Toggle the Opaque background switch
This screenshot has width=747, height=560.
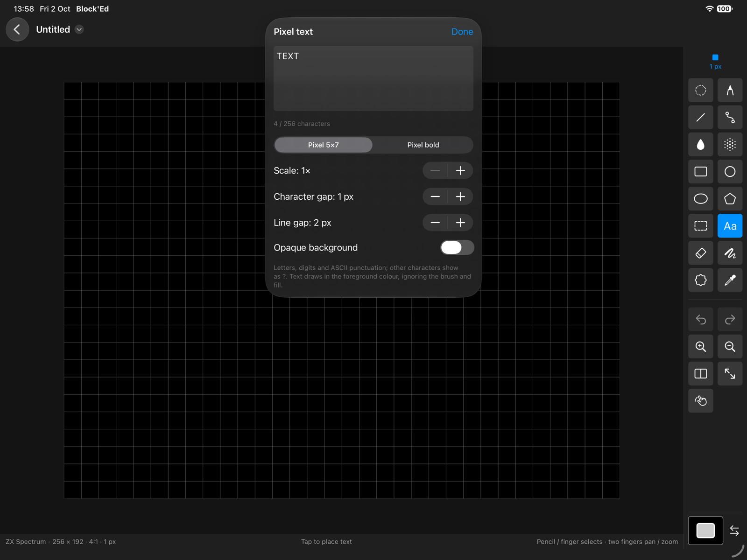point(457,247)
